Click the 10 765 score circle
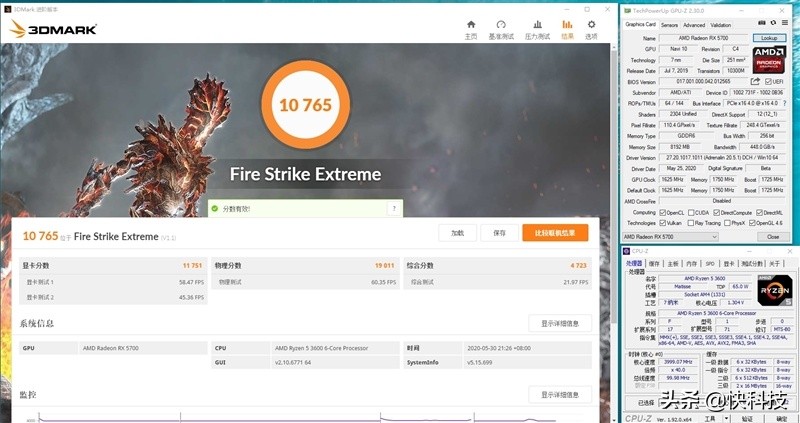This screenshot has height=423, width=800. [305, 105]
